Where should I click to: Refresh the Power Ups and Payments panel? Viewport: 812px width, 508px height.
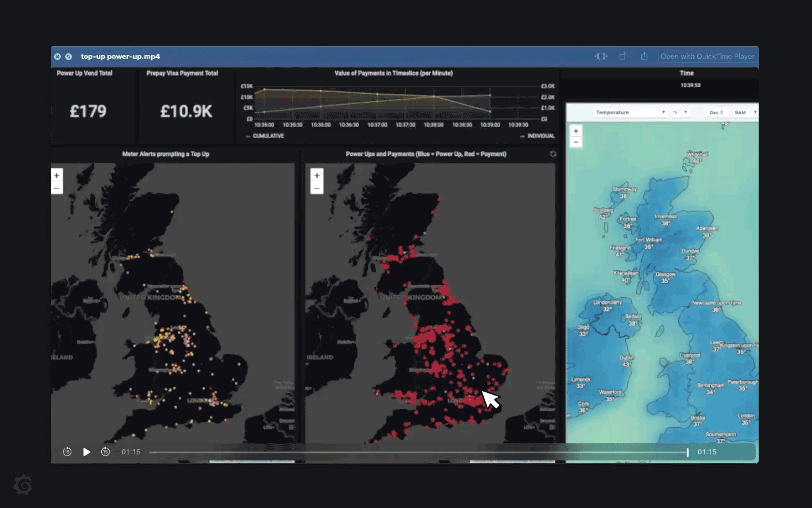[x=553, y=154]
